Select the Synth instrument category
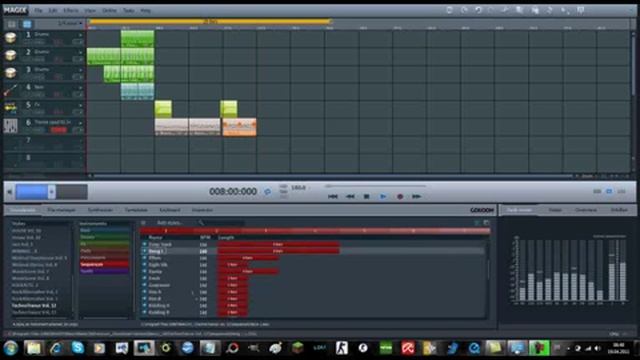Viewport: 640px width, 360px height. point(104,271)
